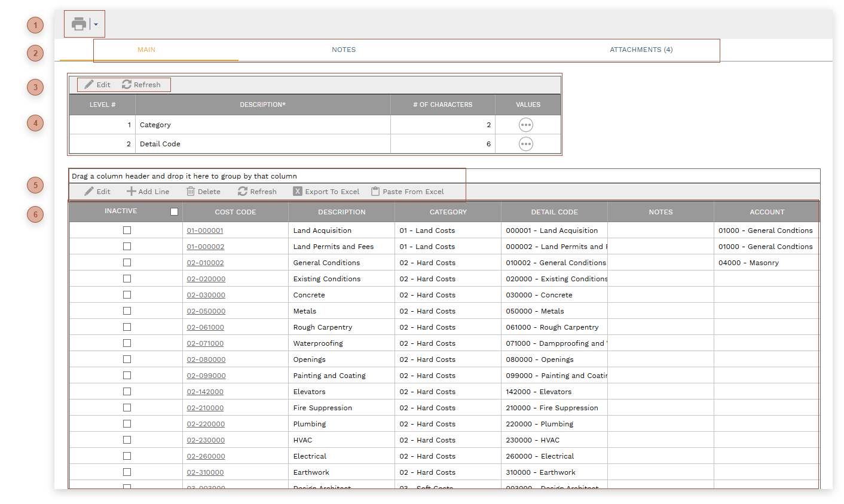844x504 pixels.
Task: Click Add Line plus icon
Action: (148, 192)
